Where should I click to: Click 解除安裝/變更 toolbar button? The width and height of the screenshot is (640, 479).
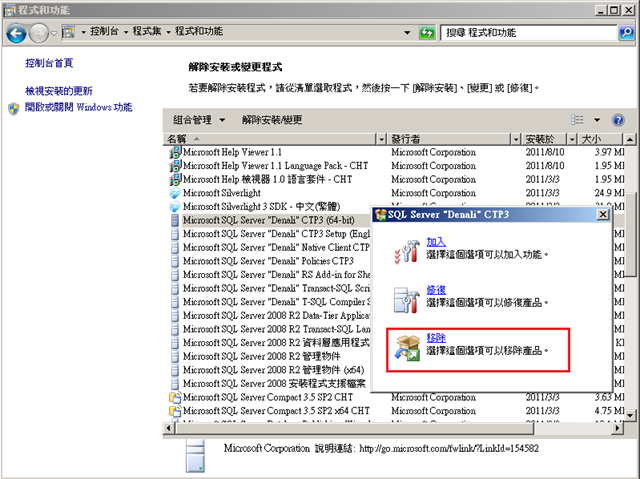[x=272, y=120]
